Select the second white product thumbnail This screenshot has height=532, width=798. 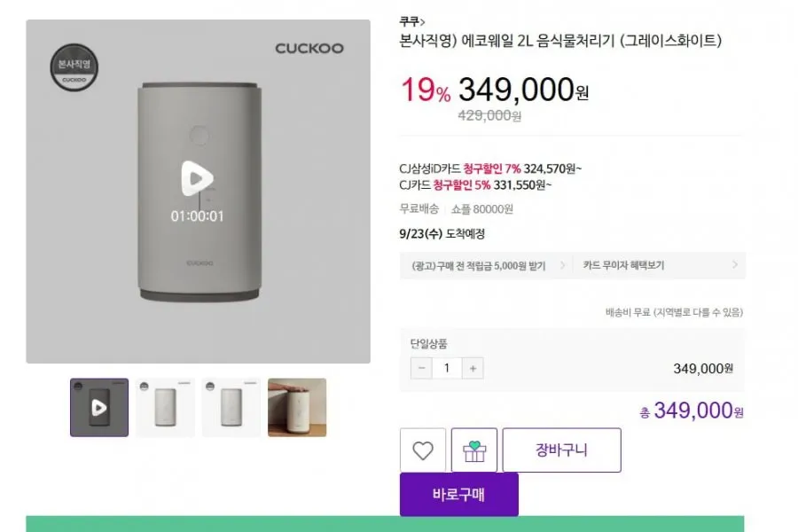(165, 407)
